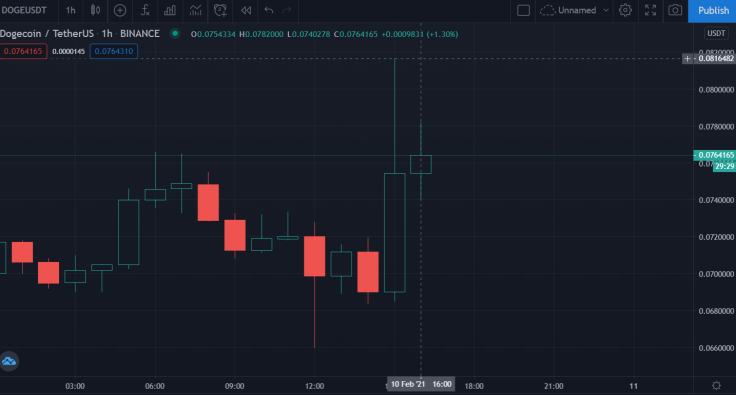The height and width of the screenshot is (395, 736).
Task: Click the current price label 0.0764165 on axis
Action: tap(715, 155)
